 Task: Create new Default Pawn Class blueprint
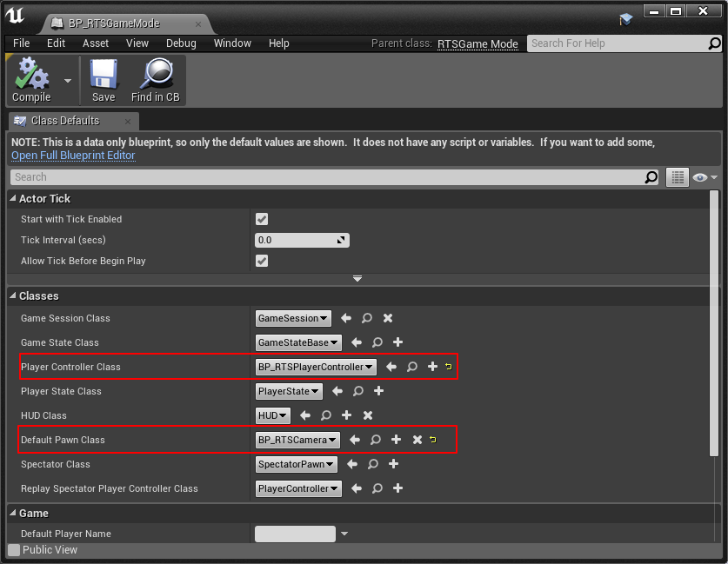pyautogui.click(x=396, y=440)
